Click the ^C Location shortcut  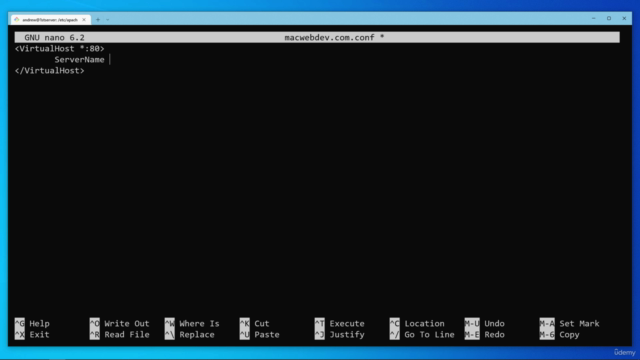click(417, 324)
